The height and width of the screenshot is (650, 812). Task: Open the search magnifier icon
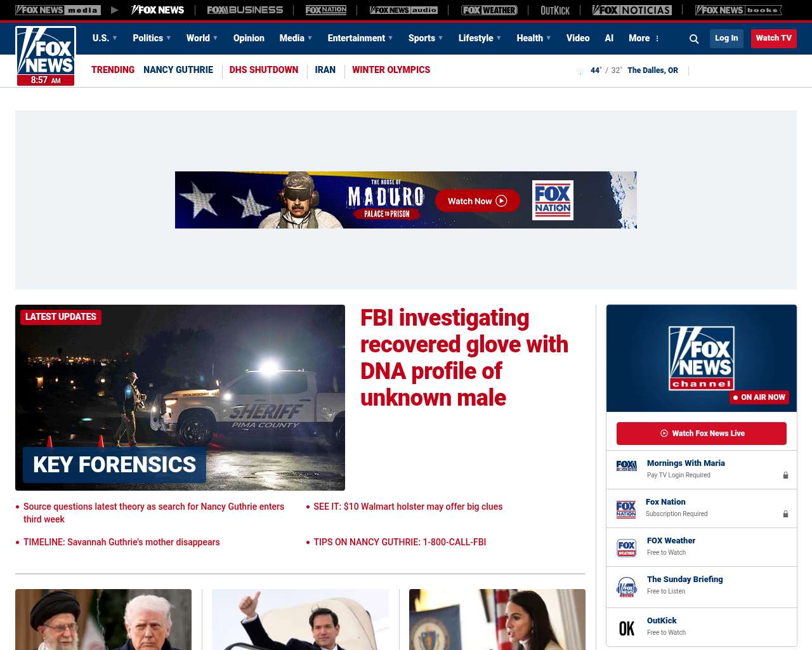(x=694, y=39)
